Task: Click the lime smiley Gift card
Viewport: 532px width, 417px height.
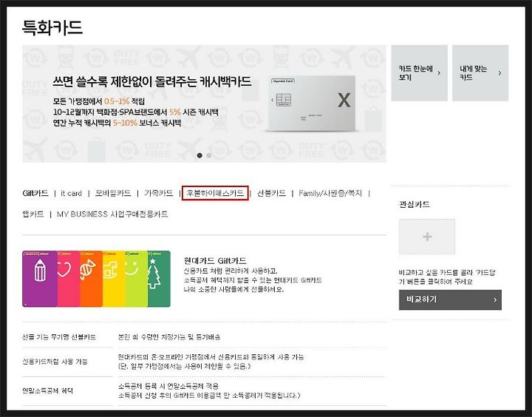Action: [136, 279]
